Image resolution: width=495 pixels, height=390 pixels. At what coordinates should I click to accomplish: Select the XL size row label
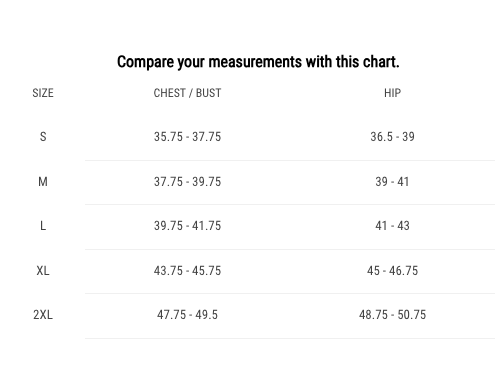pos(43,271)
